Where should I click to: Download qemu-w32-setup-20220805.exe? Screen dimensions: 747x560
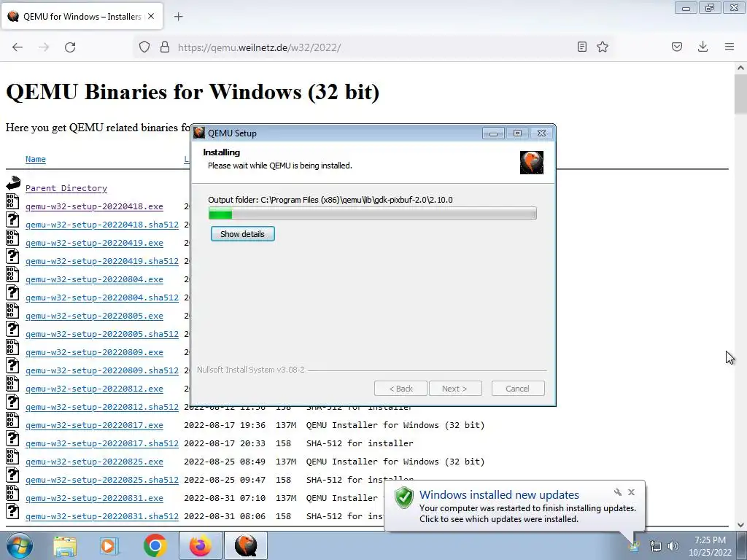(94, 316)
